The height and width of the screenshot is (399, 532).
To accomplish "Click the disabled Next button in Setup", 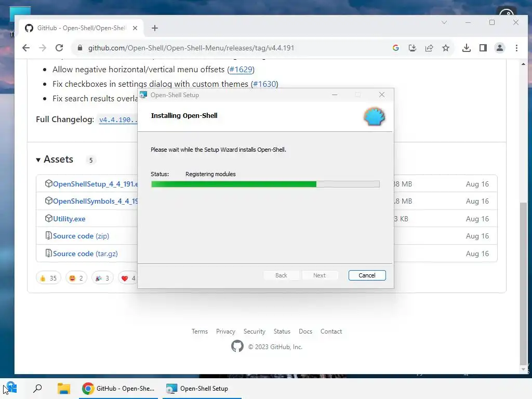I will 320,275.
